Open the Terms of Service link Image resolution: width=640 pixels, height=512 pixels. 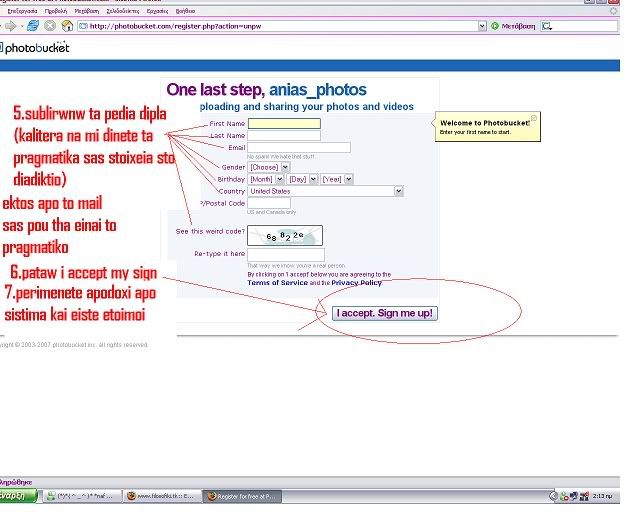(x=277, y=283)
